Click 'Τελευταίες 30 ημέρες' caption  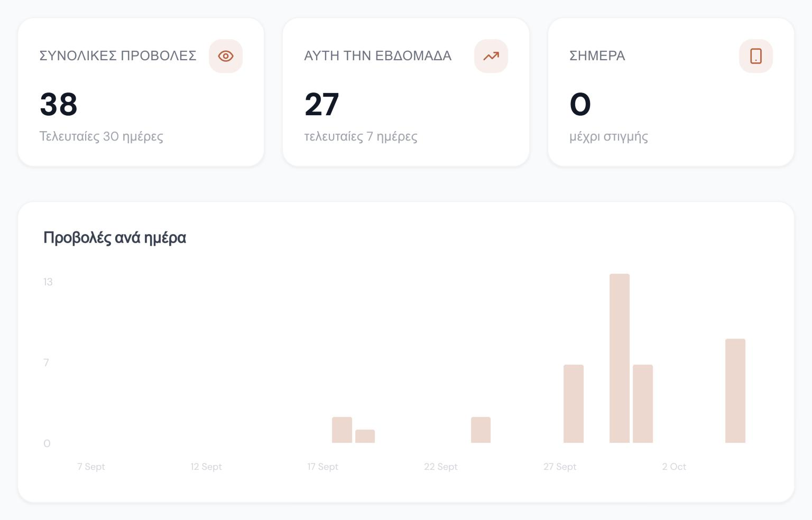(101, 136)
